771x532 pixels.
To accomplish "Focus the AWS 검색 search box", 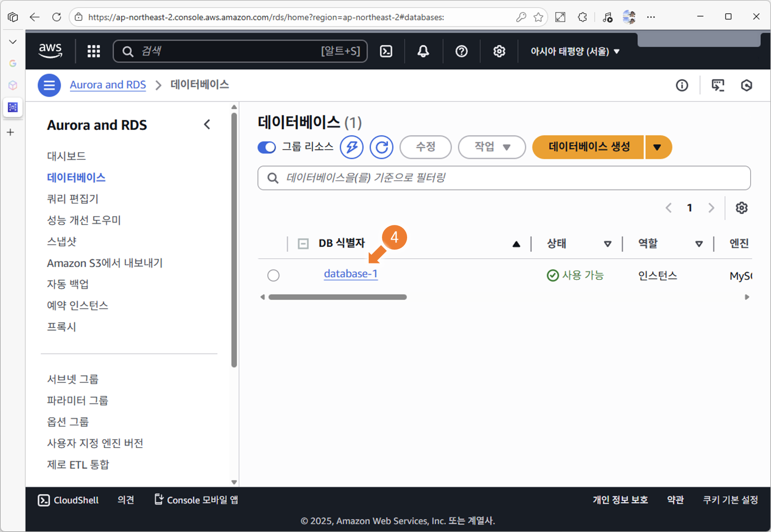I will 240,51.
